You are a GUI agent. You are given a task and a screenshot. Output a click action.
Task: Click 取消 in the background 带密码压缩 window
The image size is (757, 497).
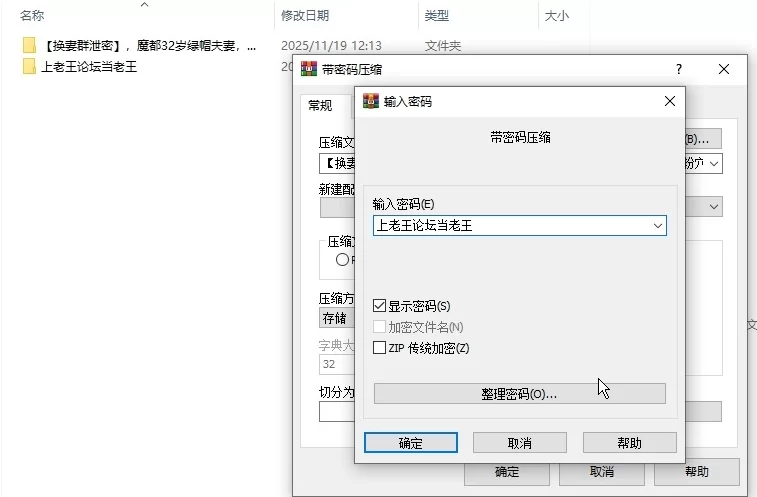click(602, 472)
